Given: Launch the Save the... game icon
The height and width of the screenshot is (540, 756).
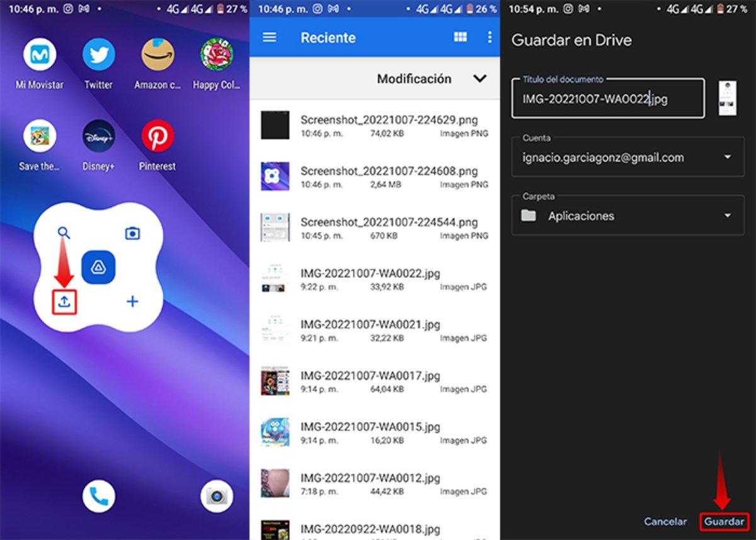Looking at the screenshot, I should tap(39, 136).
